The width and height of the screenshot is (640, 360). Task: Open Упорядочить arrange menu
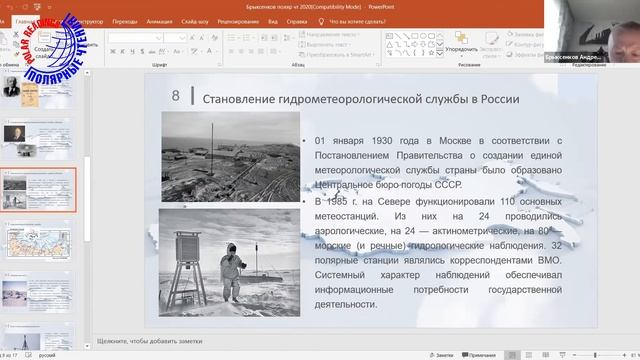click(461, 43)
